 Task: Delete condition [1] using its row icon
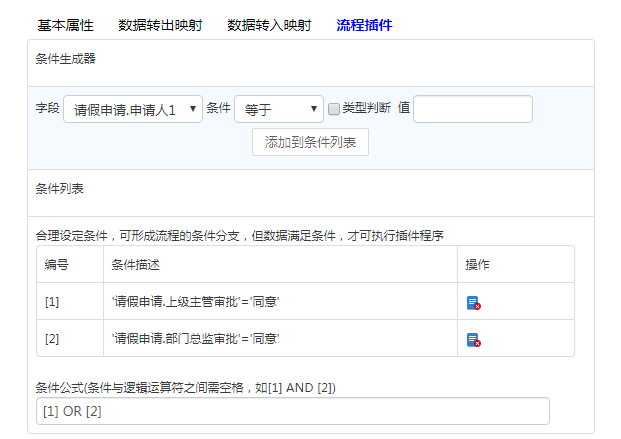[474, 302]
